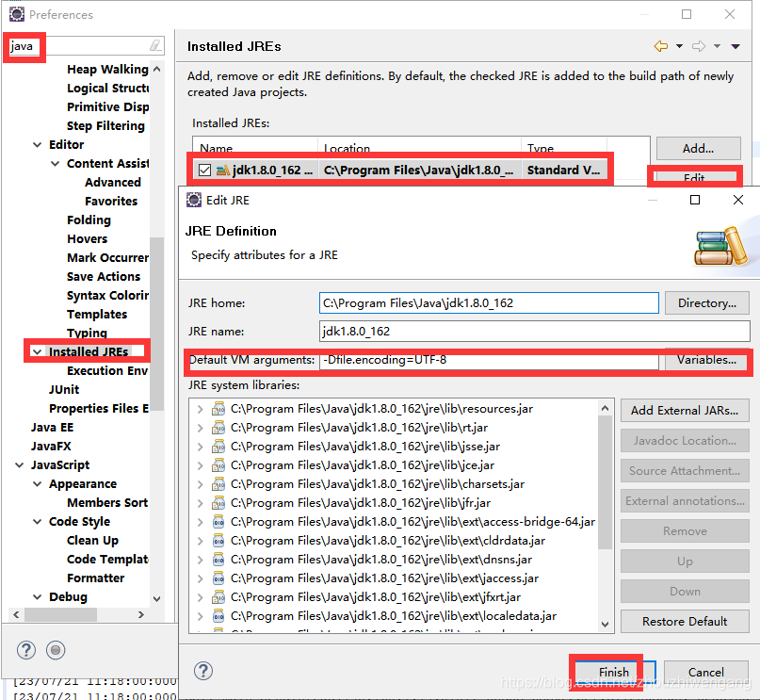760x700 pixels.
Task: Select the Folding preferences item
Action: click(x=89, y=220)
